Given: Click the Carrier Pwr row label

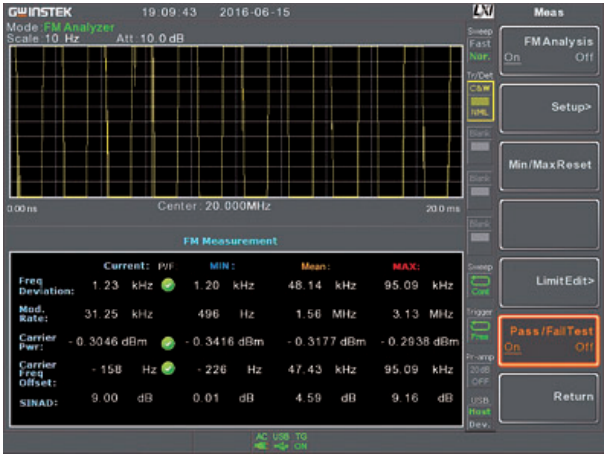Looking at the screenshot, I should [38, 342].
